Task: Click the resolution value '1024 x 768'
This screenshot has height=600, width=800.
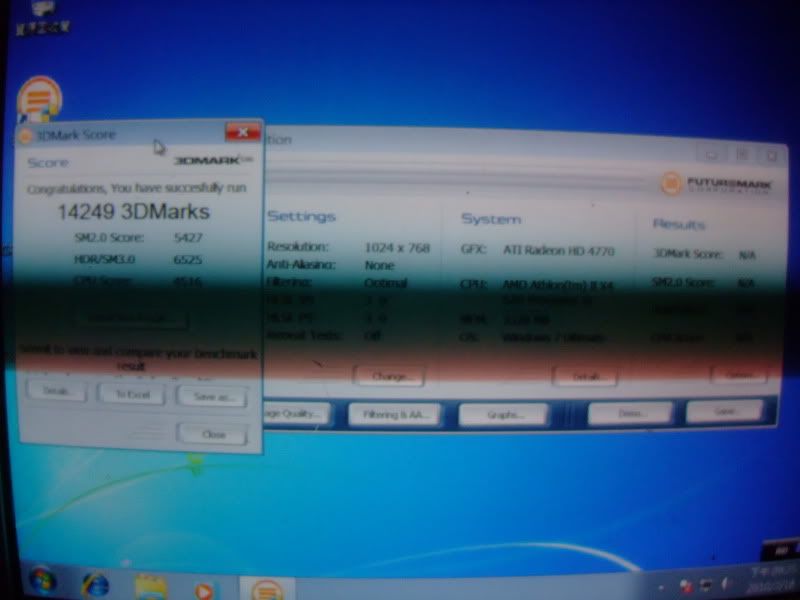Action: 397,248
